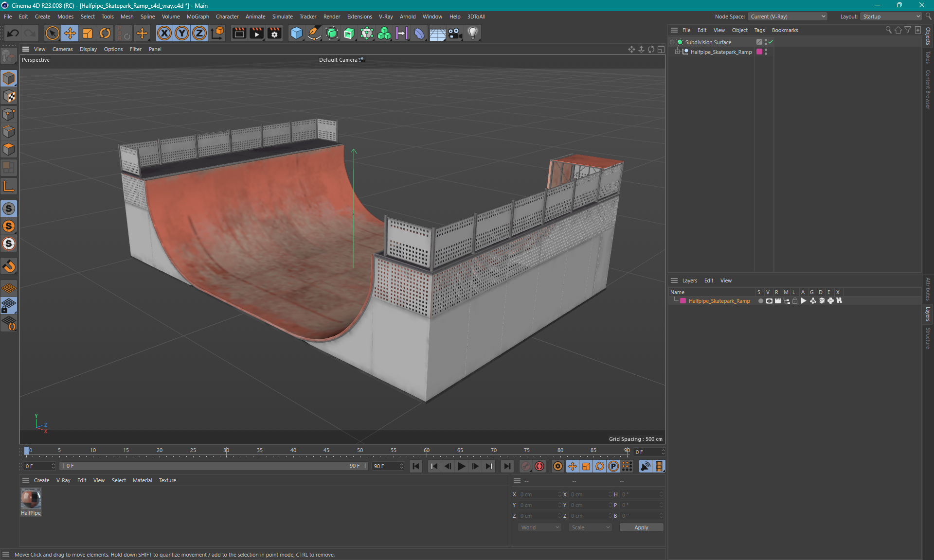Click Render View clapperboard icon
Viewport: 934px width, 560px height.
tap(239, 33)
